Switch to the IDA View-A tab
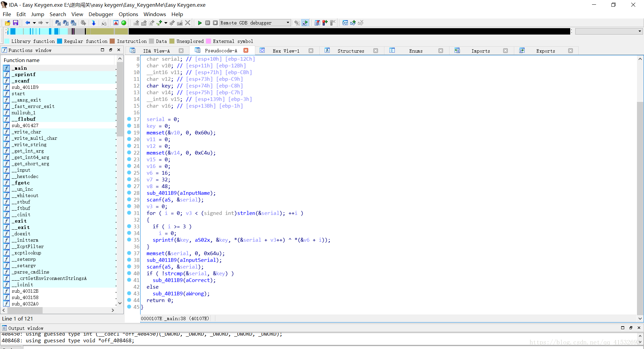644x349 pixels. pos(156,51)
